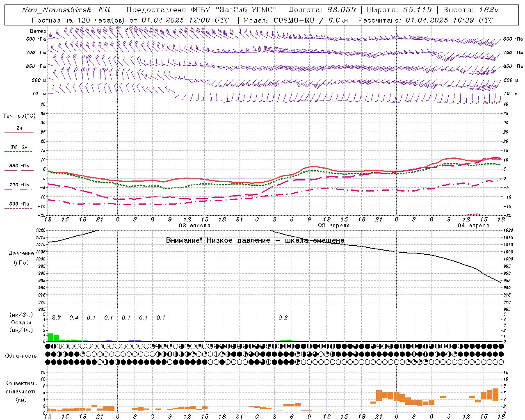Select the provider text ФГБУ "ЗапСиб УГМС"
Screen dimensions: 525x420
pyautogui.click(x=234, y=10)
